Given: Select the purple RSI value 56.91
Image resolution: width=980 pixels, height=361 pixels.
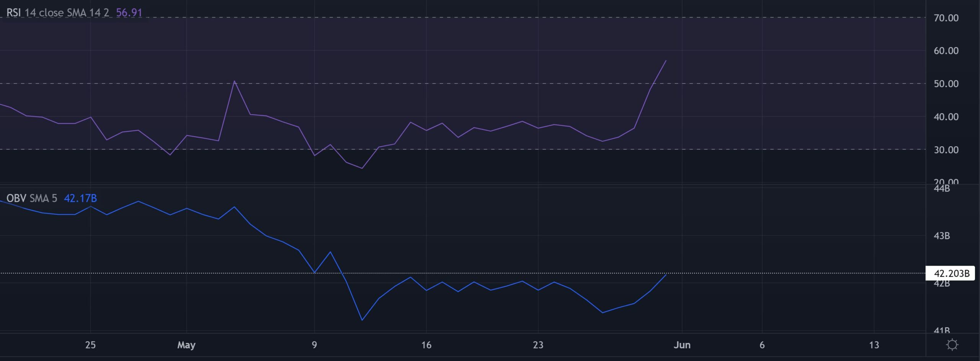Looking at the screenshot, I should [x=128, y=13].
